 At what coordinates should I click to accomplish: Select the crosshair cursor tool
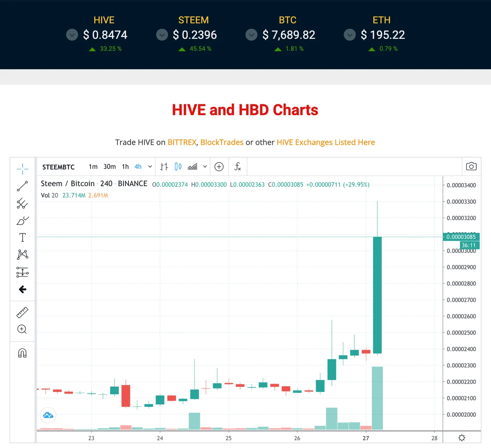(23, 169)
